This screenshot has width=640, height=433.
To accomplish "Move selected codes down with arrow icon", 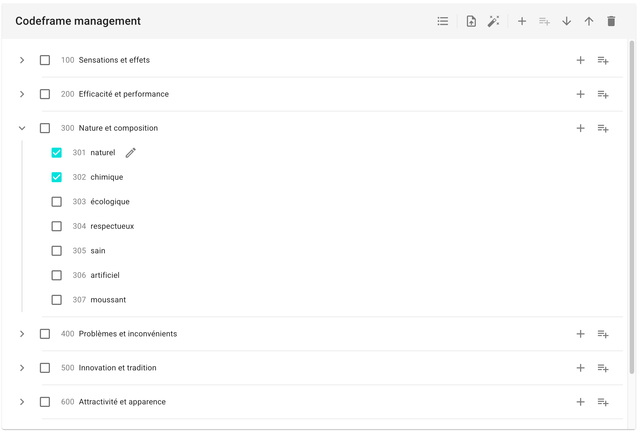I will tap(567, 21).
